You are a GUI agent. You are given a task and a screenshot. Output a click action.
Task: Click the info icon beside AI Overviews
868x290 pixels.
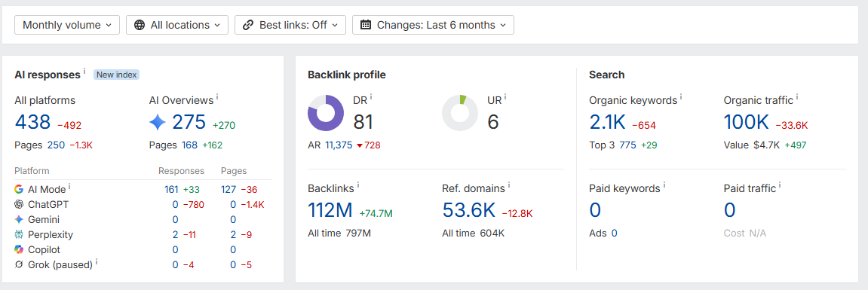(217, 97)
